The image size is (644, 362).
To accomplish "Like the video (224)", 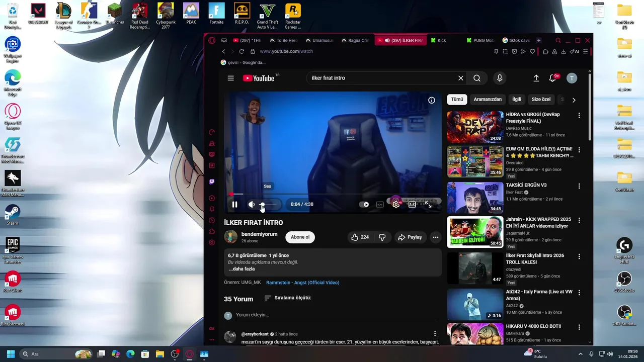I will tap(360, 237).
